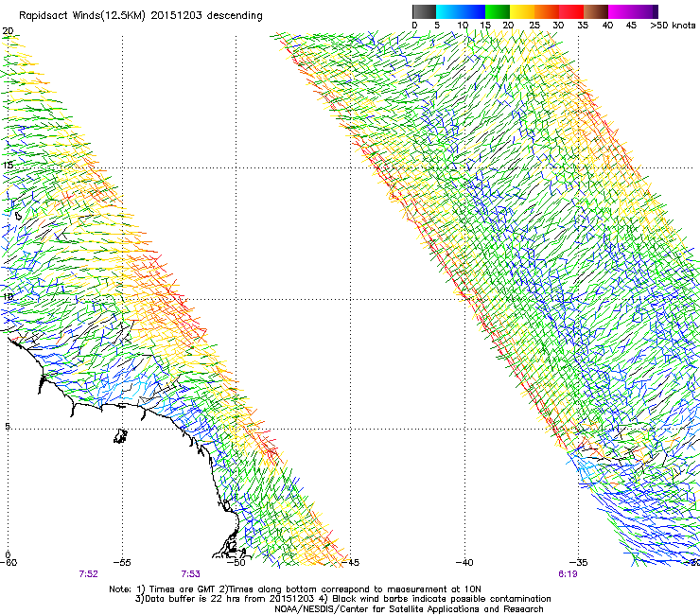
Task: Click latitude label '20' on left axis
Action: pos(8,31)
